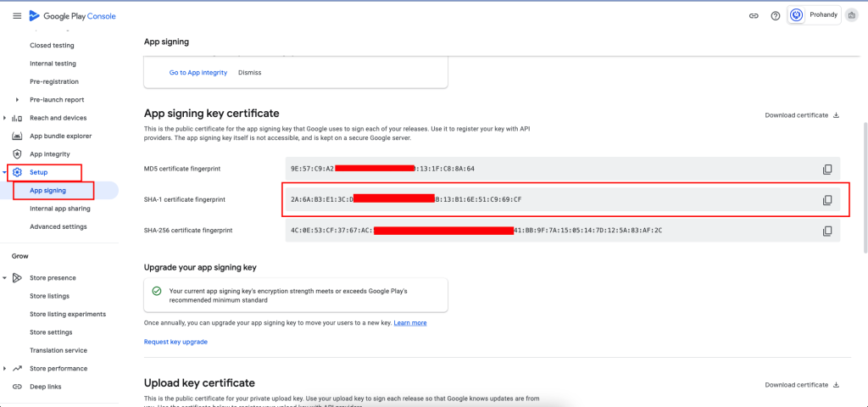Expand Pre-launch report submenu

[17, 100]
